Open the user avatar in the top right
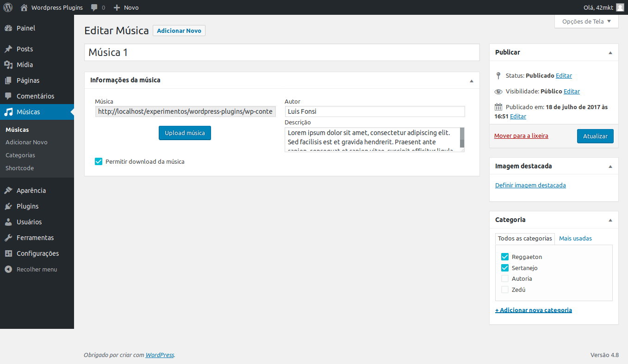This screenshot has height=364, width=628. click(x=620, y=7)
